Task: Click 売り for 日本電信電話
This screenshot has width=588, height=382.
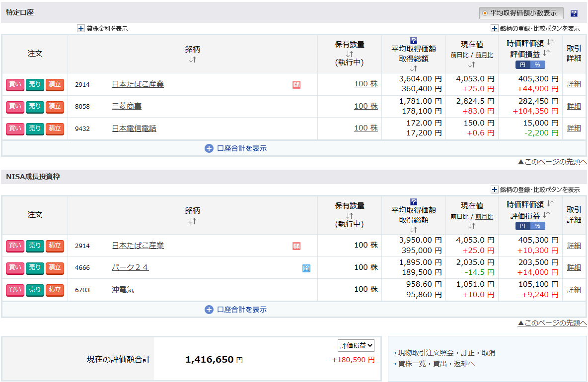Action: tap(35, 128)
